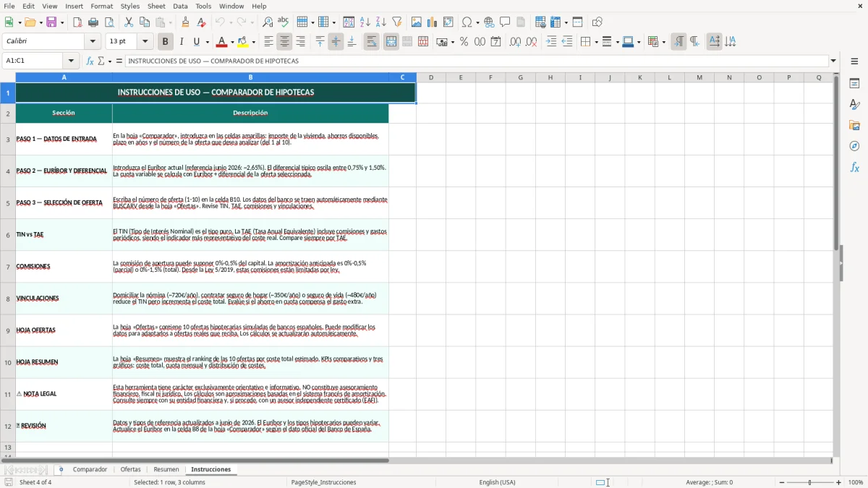Click the Background Color blue swatch

(x=627, y=42)
